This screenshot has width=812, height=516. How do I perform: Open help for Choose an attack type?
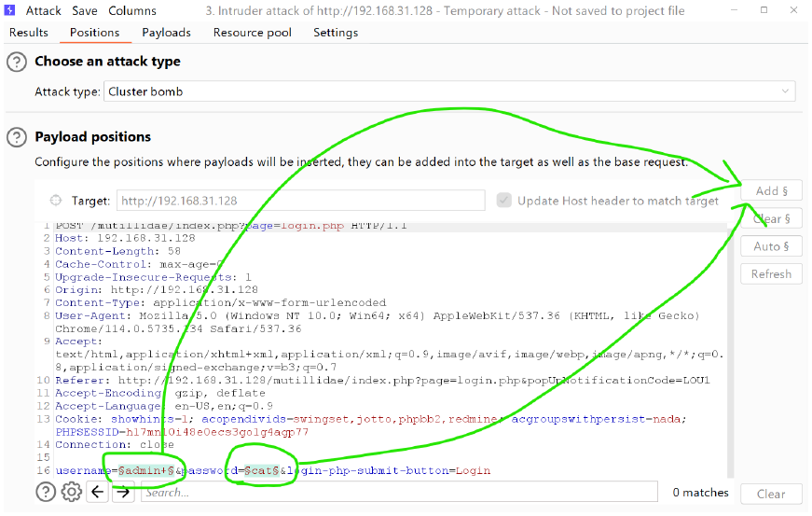point(17,63)
